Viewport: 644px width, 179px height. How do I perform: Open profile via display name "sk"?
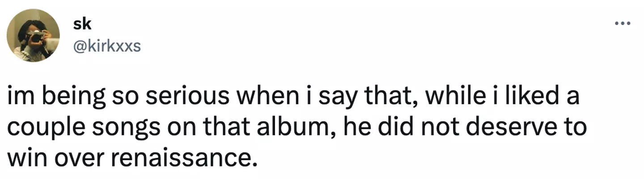(x=81, y=25)
